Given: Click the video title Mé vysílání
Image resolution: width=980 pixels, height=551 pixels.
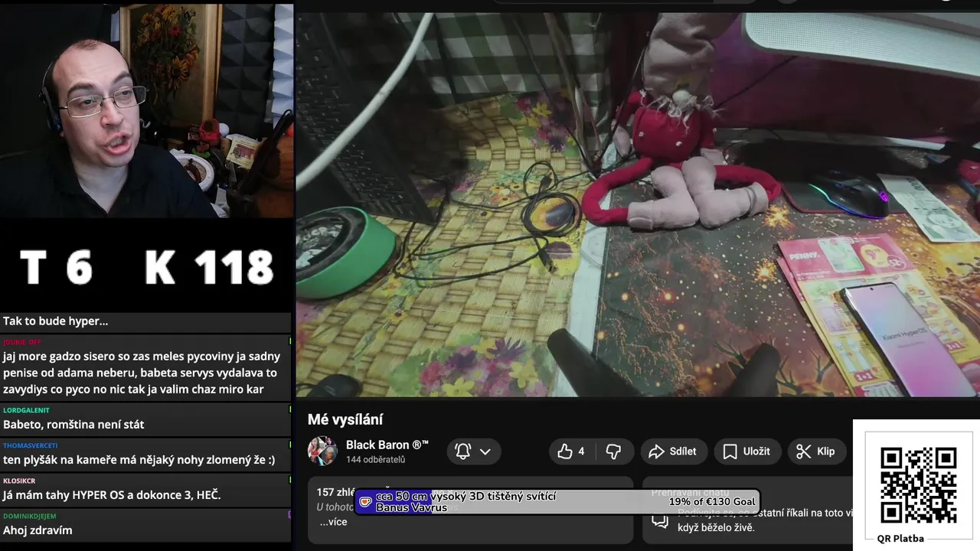Looking at the screenshot, I should [x=345, y=419].
